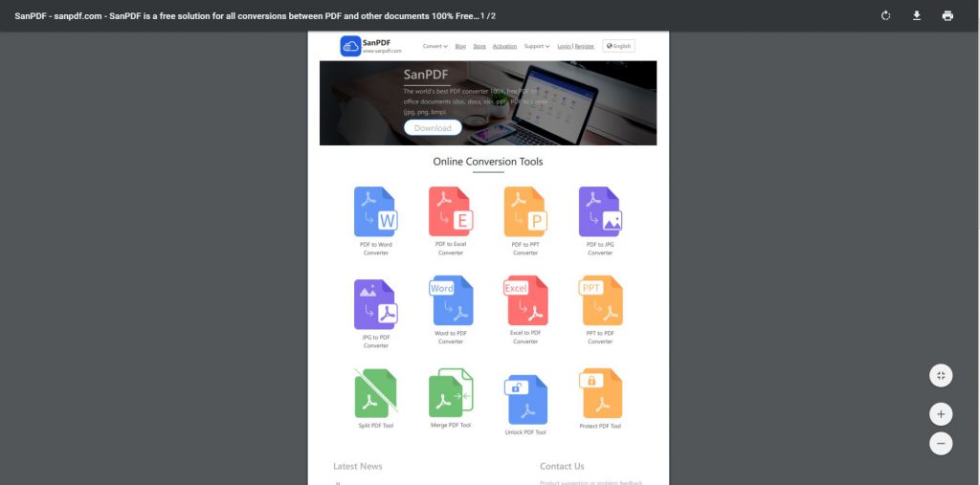Viewport: 980px width, 485px height.
Task: Select the Protect PDF Tool icon
Action: pos(600,393)
